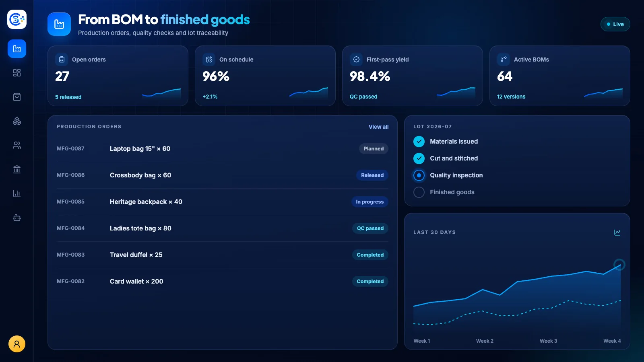The image size is (644, 362).
Task: Click the Live status badge
Action: 615,24
